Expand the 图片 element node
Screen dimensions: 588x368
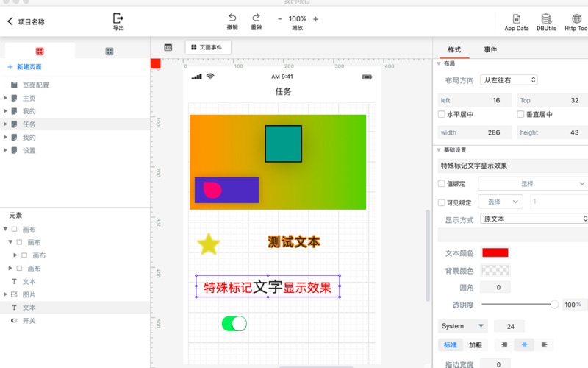pyautogui.click(x=5, y=294)
